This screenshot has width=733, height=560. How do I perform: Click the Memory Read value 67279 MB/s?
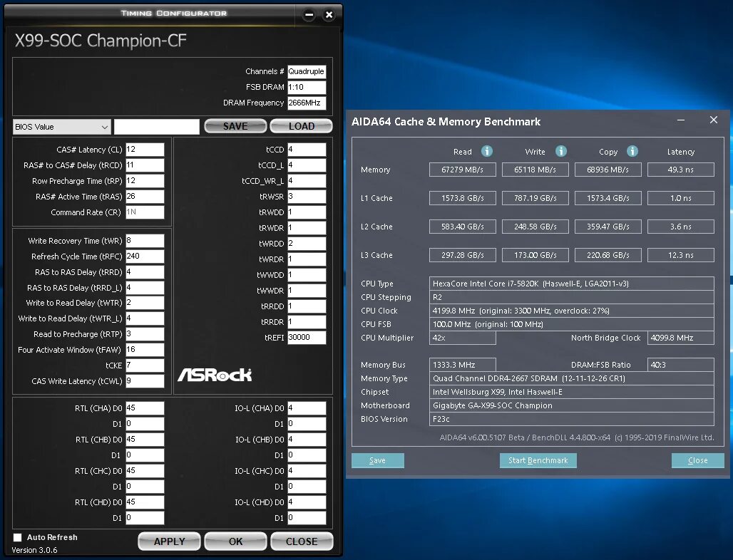coord(462,170)
